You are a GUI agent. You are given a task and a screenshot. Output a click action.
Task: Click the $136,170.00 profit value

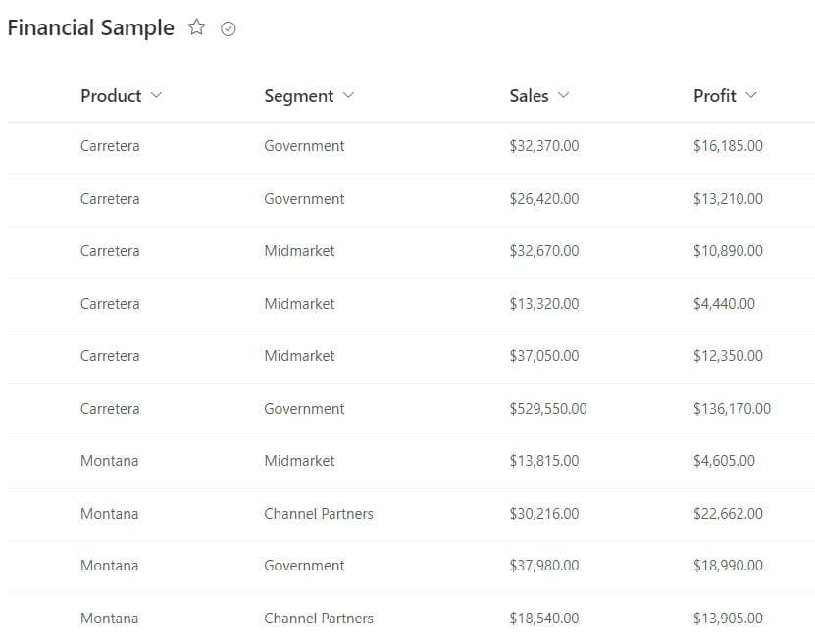click(x=732, y=408)
